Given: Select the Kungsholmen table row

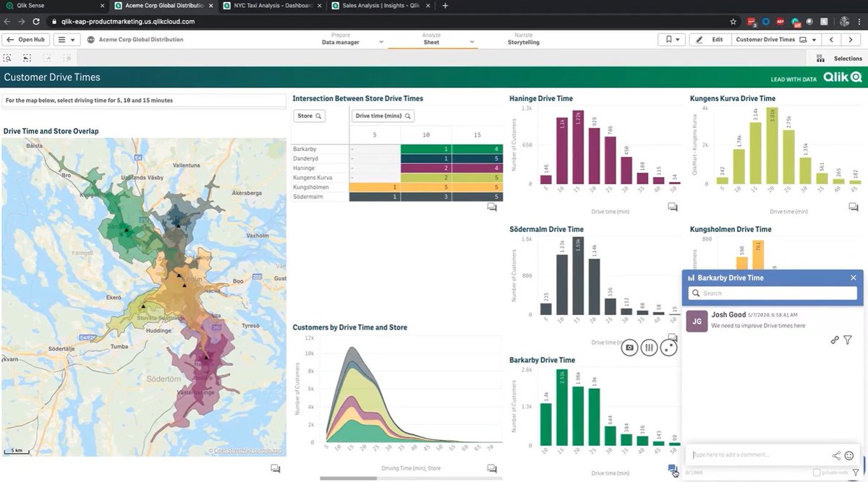Looking at the screenshot, I should coord(397,187).
